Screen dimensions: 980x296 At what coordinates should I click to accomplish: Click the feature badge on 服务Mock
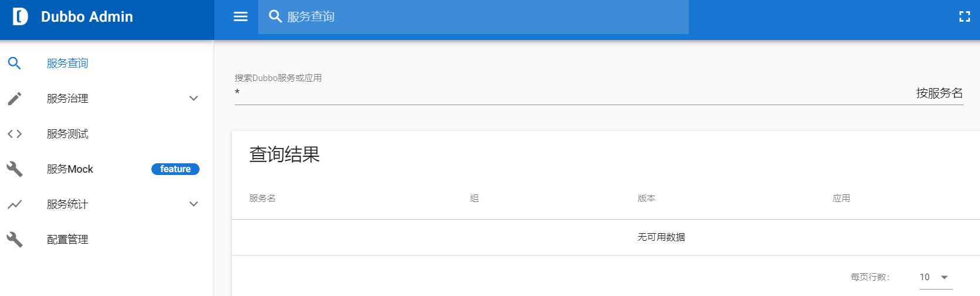(175, 169)
